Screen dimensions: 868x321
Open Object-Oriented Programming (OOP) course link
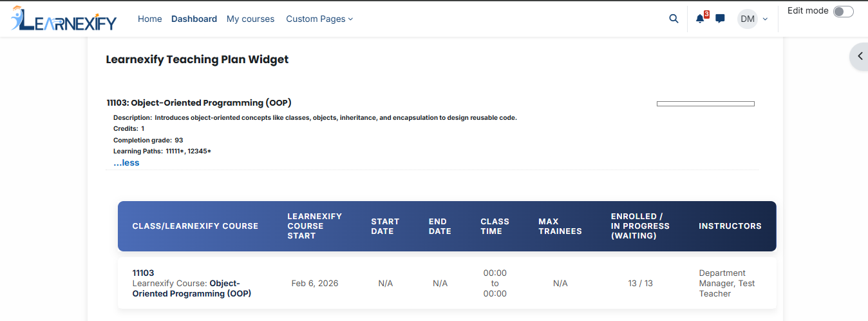click(x=192, y=288)
